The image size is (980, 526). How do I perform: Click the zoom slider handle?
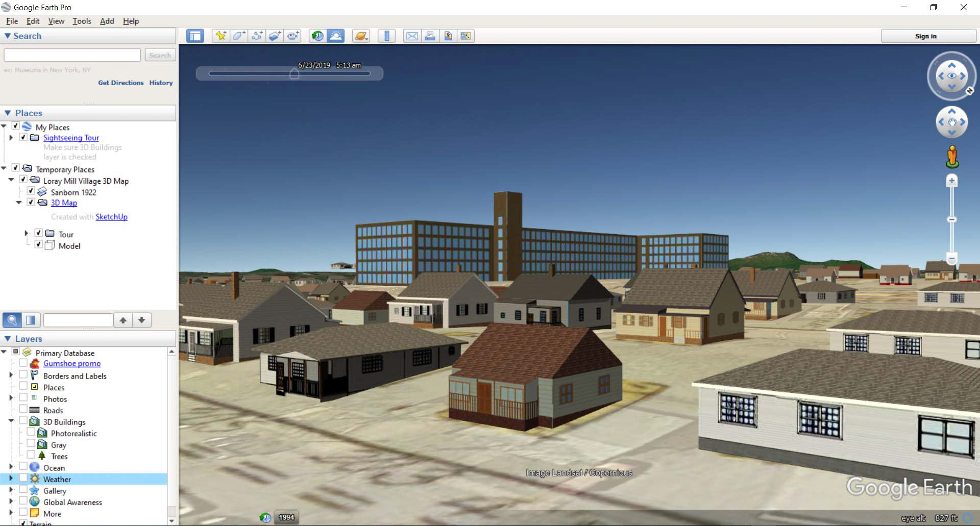[951, 219]
